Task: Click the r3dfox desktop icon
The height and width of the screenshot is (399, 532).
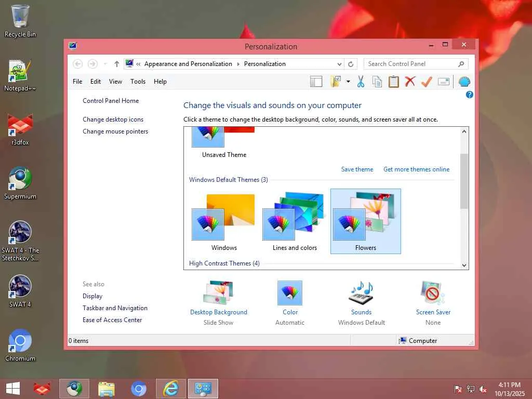Action: (20, 129)
